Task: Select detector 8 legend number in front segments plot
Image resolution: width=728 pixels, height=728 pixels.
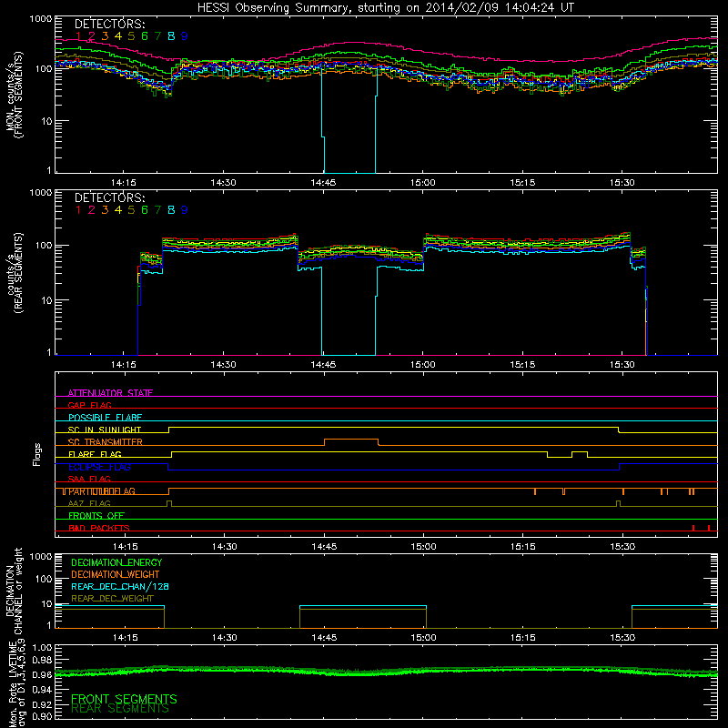Action: coord(171,36)
